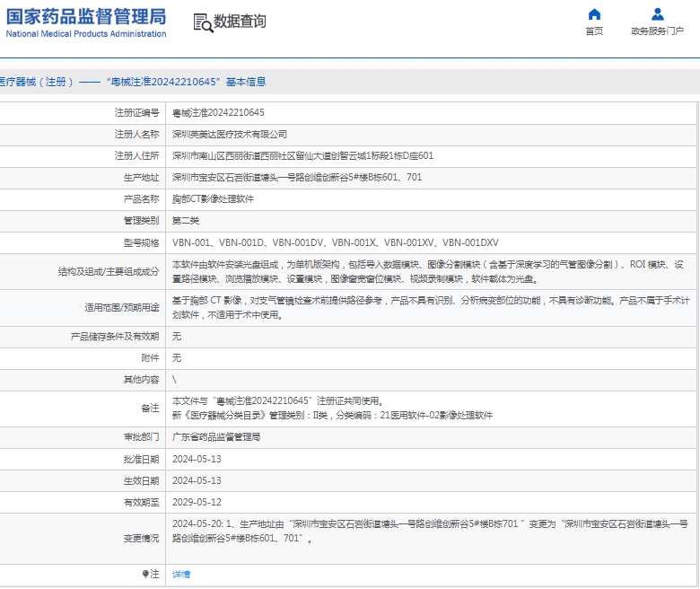The height and width of the screenshot is (589, 700).
Task: Select 广东省药品监督管理局 approval department
Action: click(216, 436)
